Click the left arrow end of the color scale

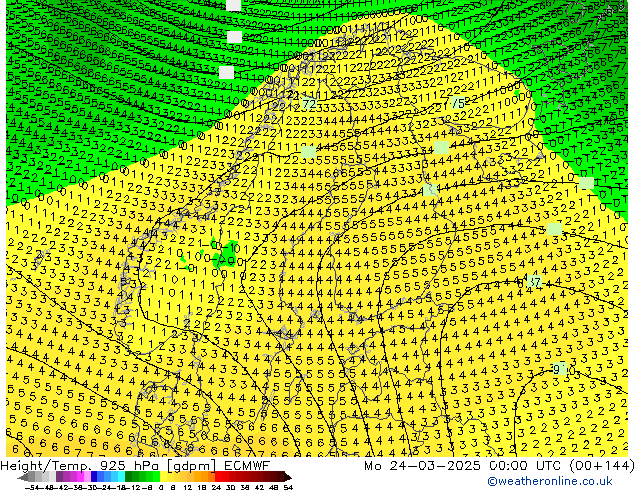tap(22, 477)
